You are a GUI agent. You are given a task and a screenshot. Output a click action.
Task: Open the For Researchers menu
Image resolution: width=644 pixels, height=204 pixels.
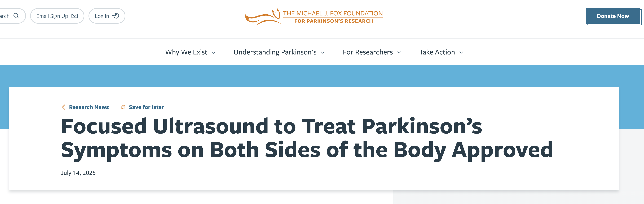368,52
